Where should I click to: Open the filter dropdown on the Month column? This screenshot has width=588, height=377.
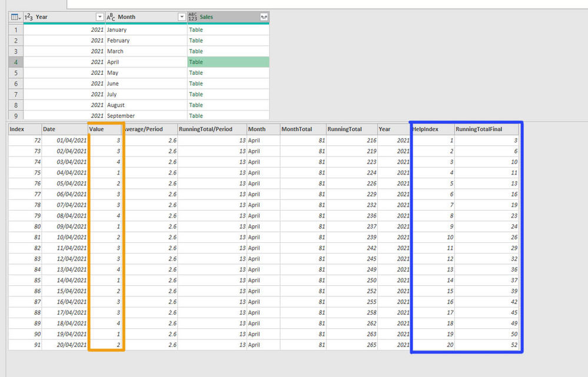point(182,16)
